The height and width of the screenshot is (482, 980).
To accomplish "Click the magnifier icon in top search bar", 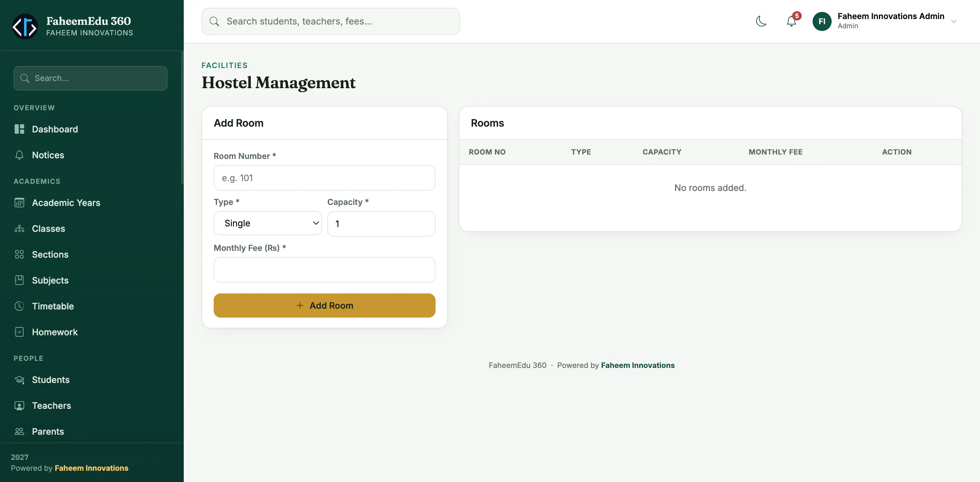I will pyautogui.click(x=215, y=21).
